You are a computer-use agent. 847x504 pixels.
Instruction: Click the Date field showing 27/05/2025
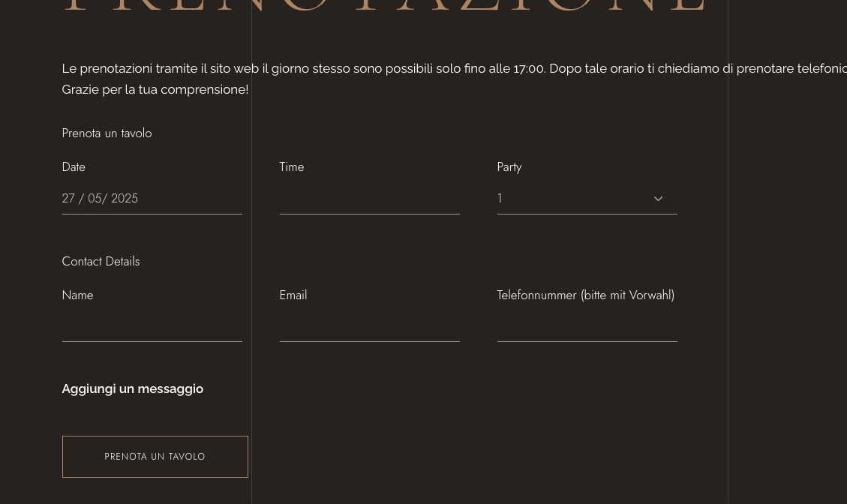(152, 199)
